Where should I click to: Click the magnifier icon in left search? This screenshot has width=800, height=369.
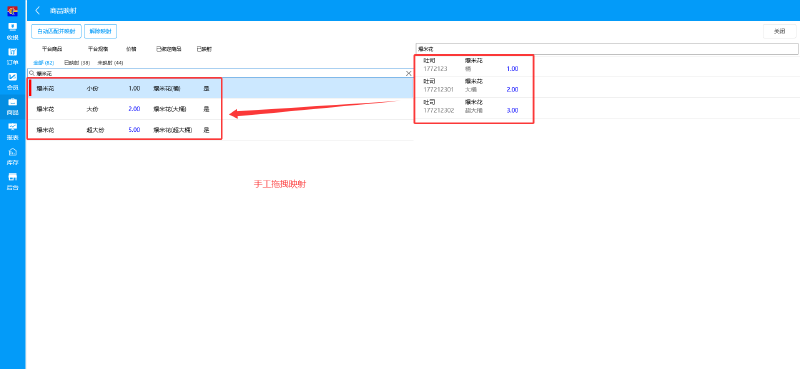pyautogui.click(x=32, y=73)
